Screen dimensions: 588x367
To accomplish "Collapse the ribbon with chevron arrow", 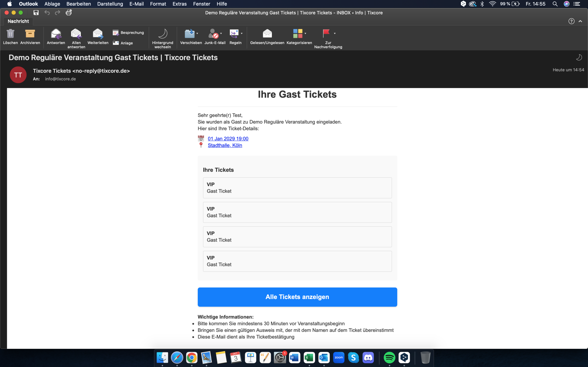I will 580,21.
